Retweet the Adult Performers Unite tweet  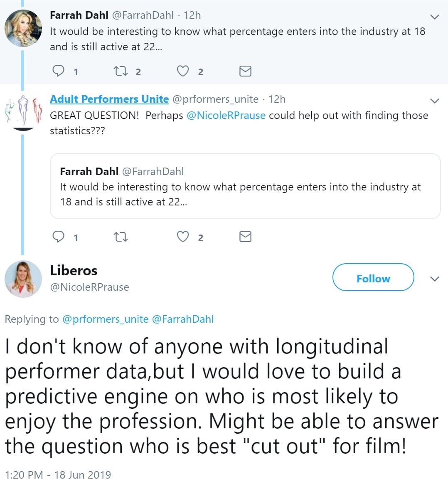[121, 237]
